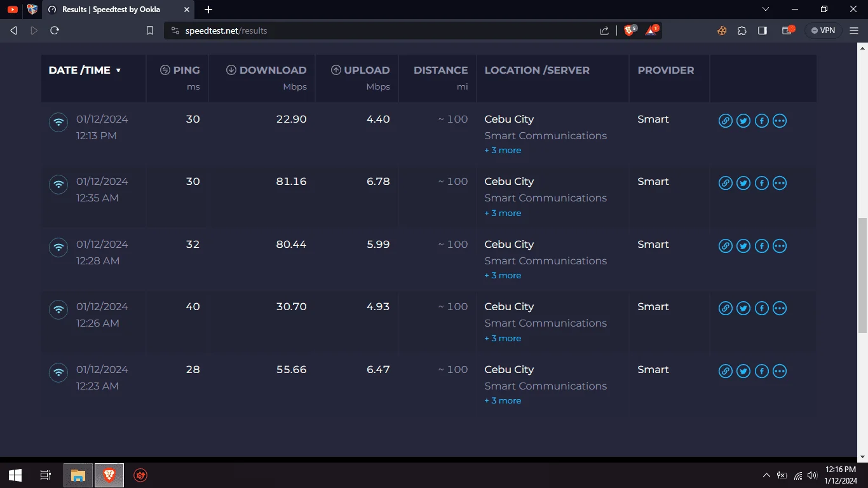Sort results by Download column
868x488 pixels.
coord(266,70)
